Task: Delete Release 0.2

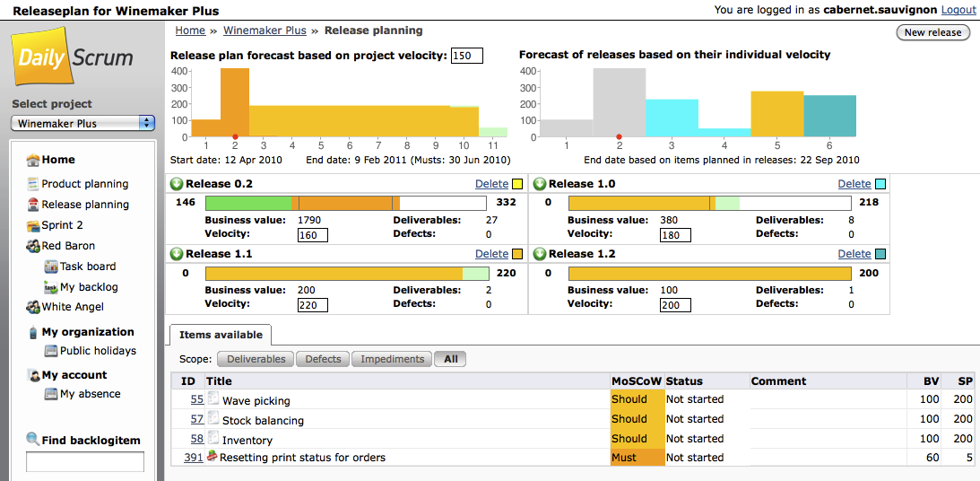Action: (x=492, y=184)
